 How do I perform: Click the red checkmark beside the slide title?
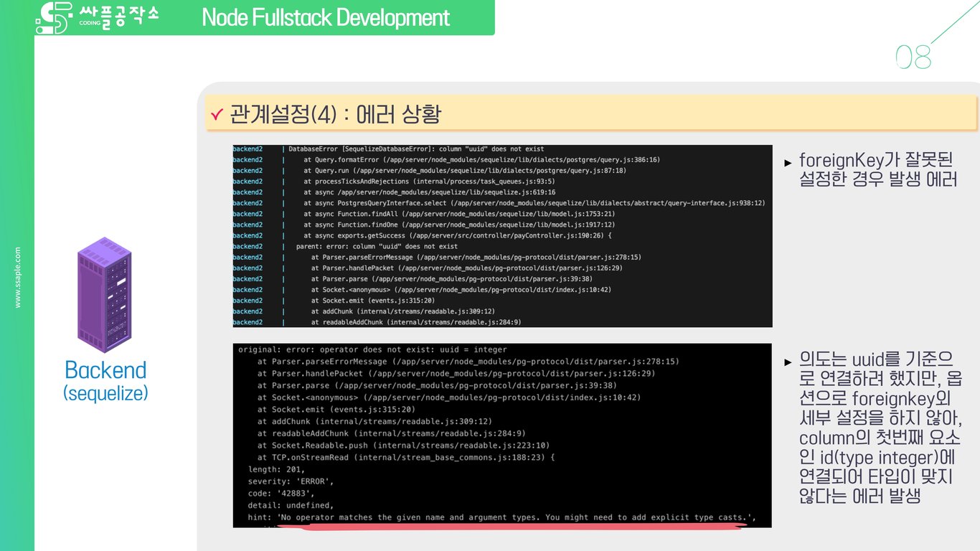click(x=218, y=113)
